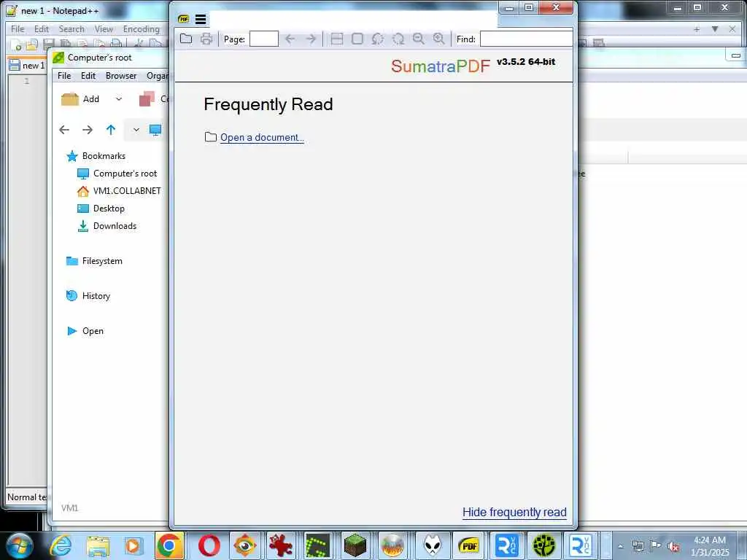The width and height of the screenshot is (747, 560).
Task: Go to next page in SumatraPDF
Action: coord(311,39)
